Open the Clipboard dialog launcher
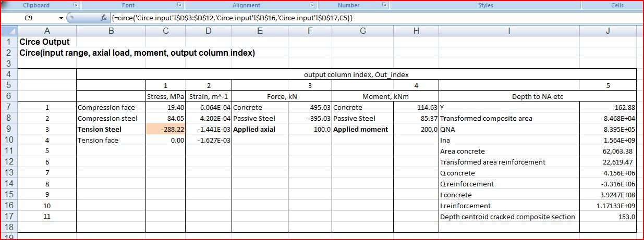This screenshot has height=240, width=644. tap(76, 5)
